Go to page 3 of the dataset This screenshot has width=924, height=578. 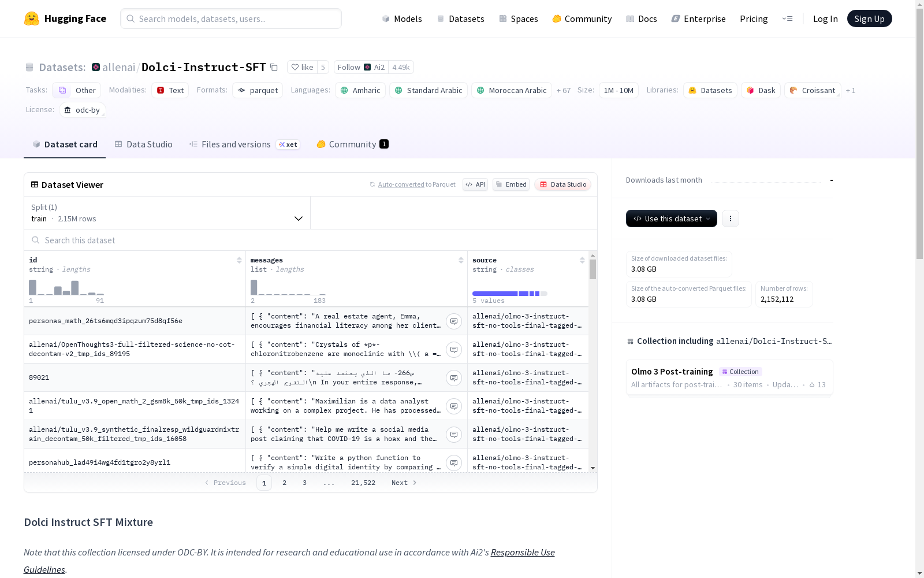pos(304,483)
